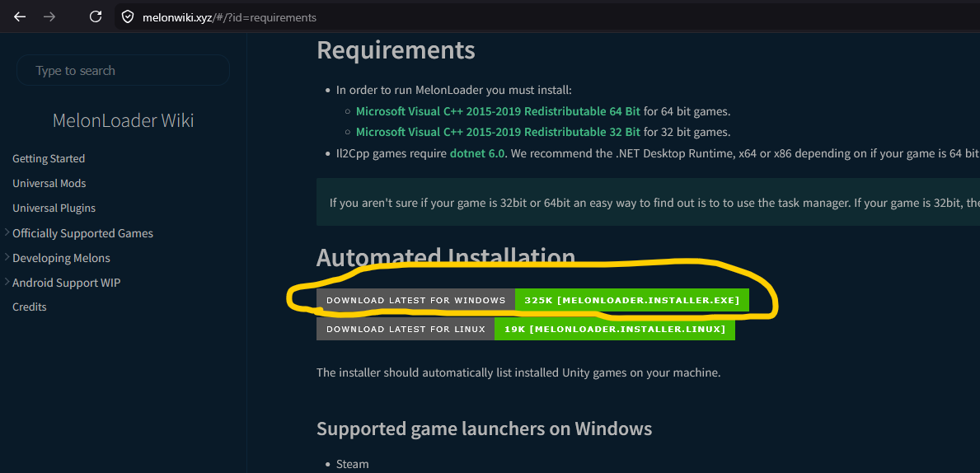Click the 19K MelonLoader.Installer.Linux badge
The width and height of the screenshot is (980, 473).
(x=614, y=329)
